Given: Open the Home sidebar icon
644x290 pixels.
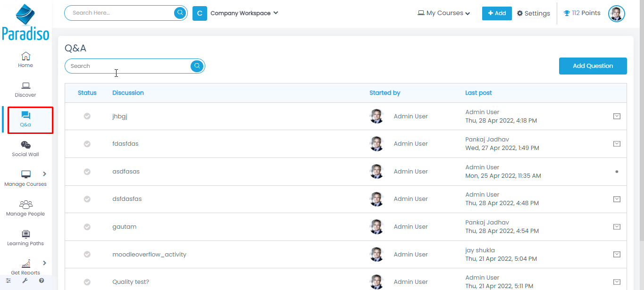Looking at the screenshot, I should pyautogui.click(x=25, y=57).
